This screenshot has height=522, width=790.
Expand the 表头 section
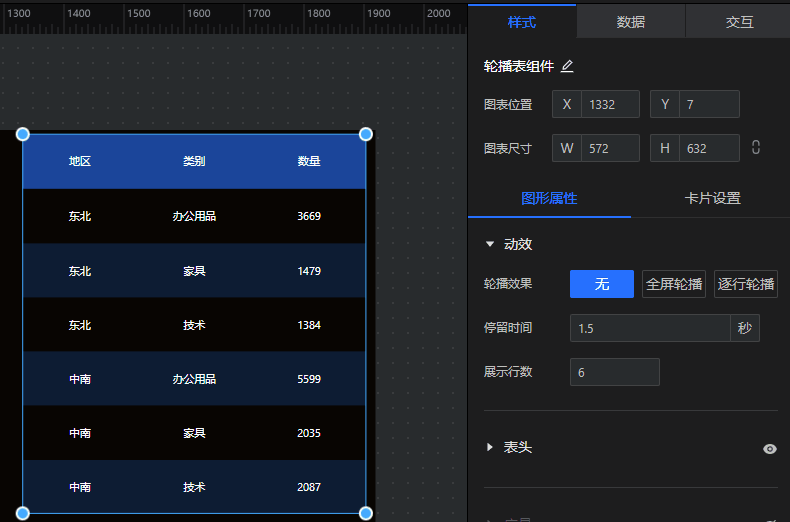(490, 448)
